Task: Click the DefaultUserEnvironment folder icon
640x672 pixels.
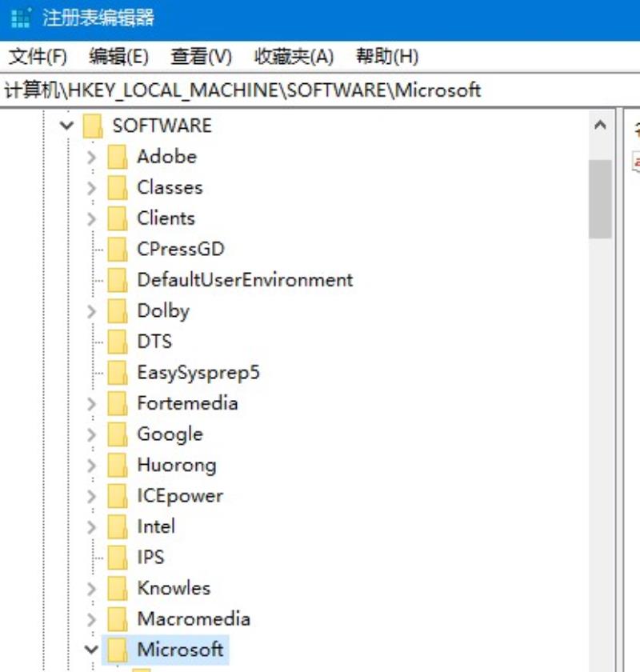Action: coord(117,281)
